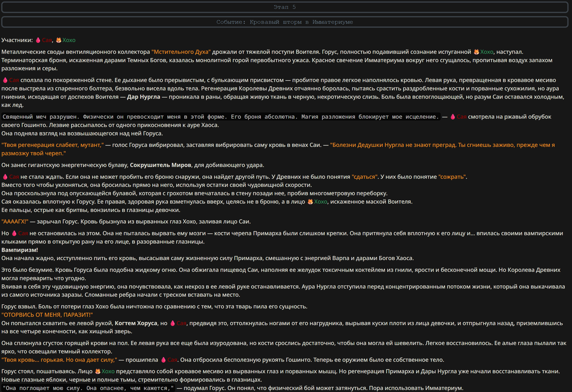Click the orange shout "ОТОРВИСЬ ОТ МЕНЯ, ПАРАЗИТ!"

[x=47, y=315]
